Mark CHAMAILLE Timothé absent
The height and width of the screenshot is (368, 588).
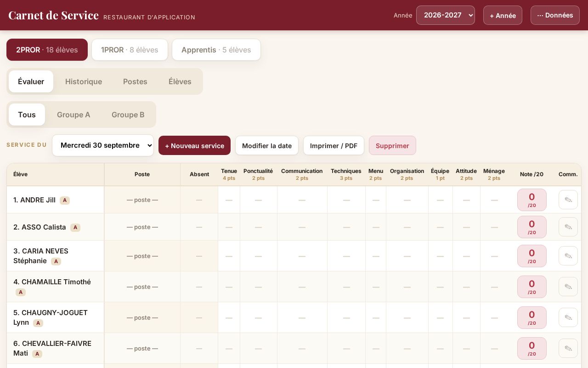click(199, 287)
